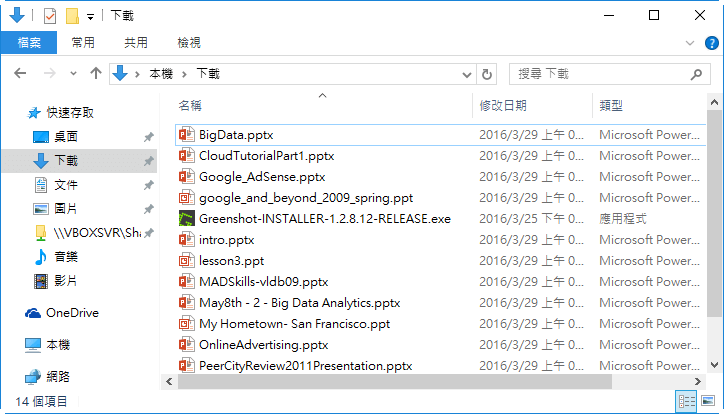Open 音樂 in the navigation pane
This screenshot has width=724, height=414.
(x=66, y=257)
